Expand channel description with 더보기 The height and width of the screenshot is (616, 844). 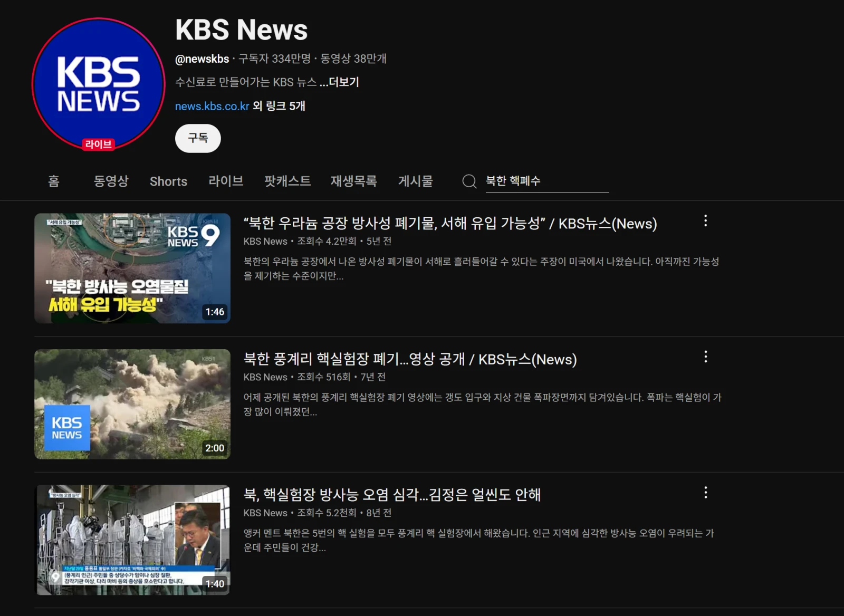339,82
